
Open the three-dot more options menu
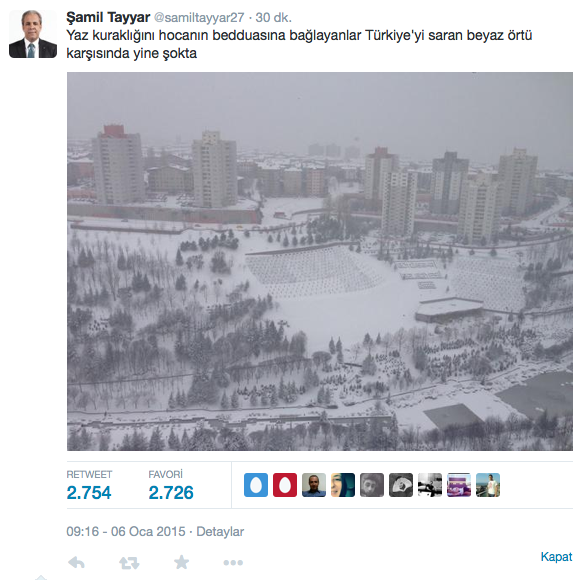(x=233, y=563)
